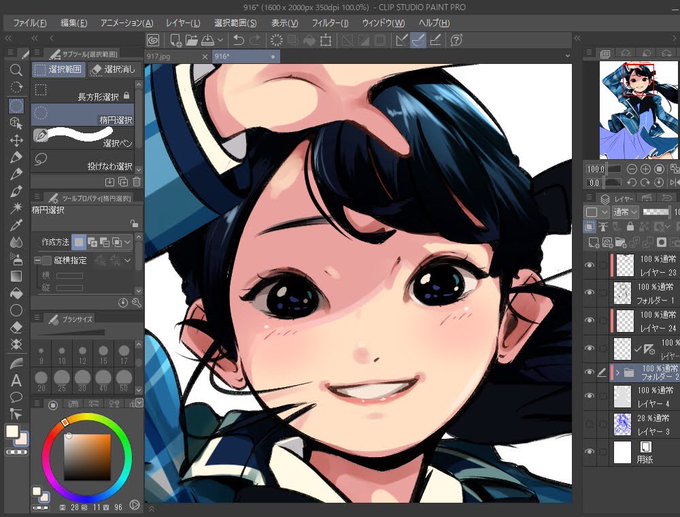The image size is (680, 517).
Task: Select the Figure ellipse tool
Action: tap(16, 310)
